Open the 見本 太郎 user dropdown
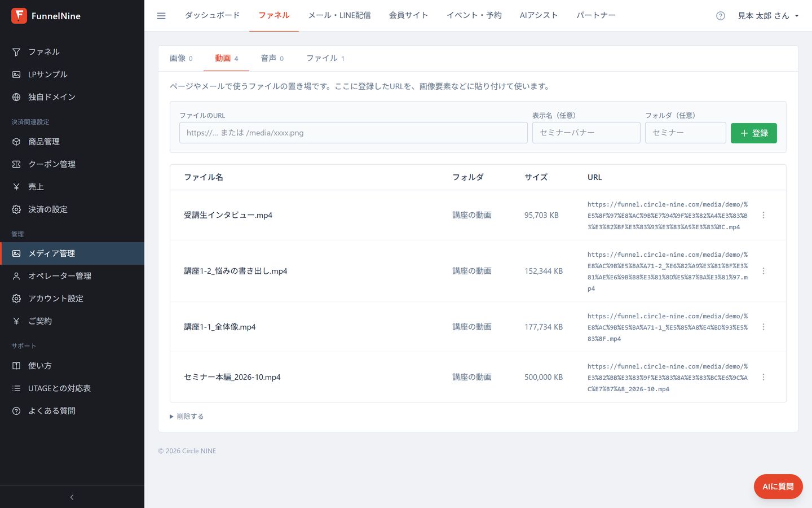This screenshot has height=508, width=812. (768, 16)
